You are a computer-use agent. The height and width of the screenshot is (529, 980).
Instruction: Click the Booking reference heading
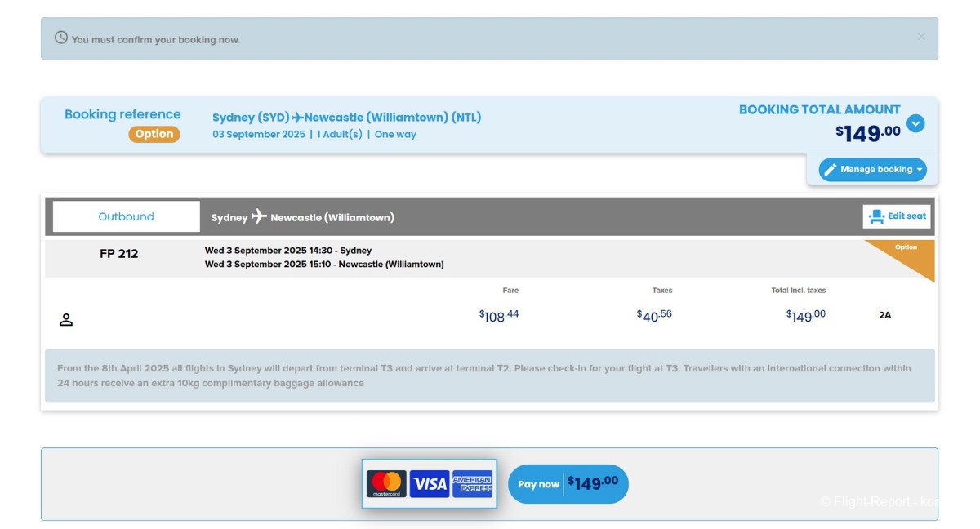click(122, 114)
